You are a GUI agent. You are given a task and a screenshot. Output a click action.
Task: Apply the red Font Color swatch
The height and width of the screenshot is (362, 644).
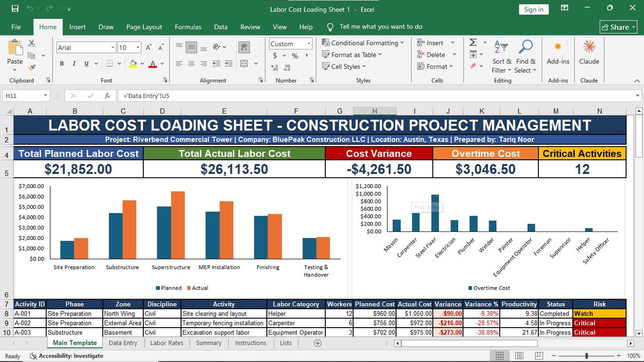click(153, 64)
